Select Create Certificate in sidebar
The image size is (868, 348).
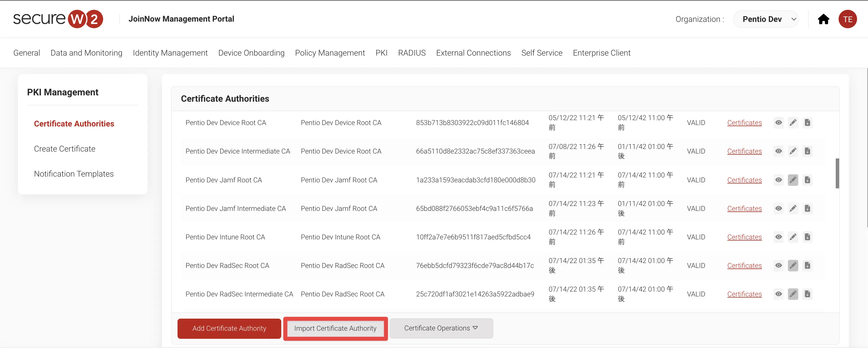pos(64,149)
